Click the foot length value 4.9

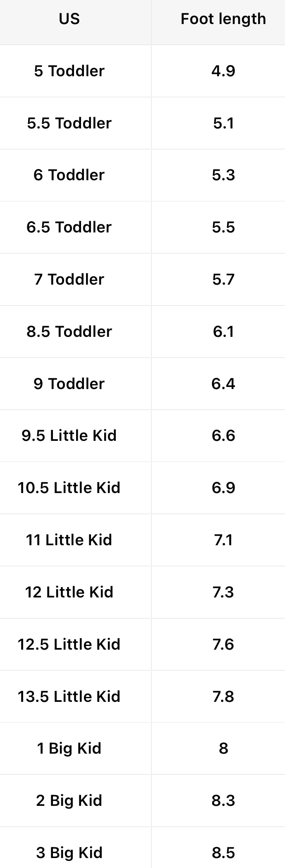[x=223, y=71]
